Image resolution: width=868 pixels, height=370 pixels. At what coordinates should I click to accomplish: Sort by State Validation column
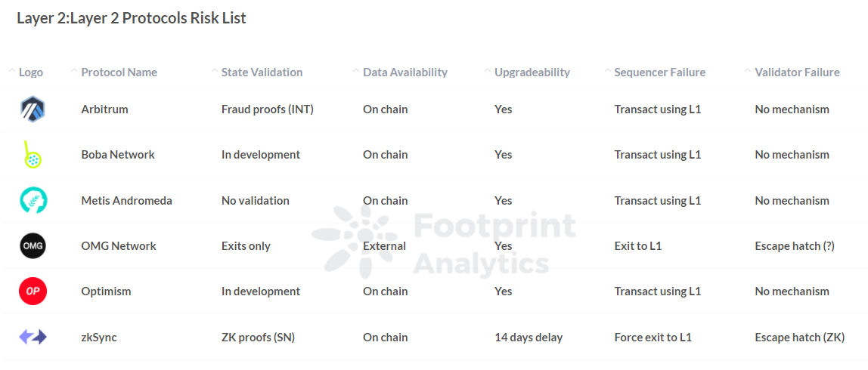pos(262,72)
